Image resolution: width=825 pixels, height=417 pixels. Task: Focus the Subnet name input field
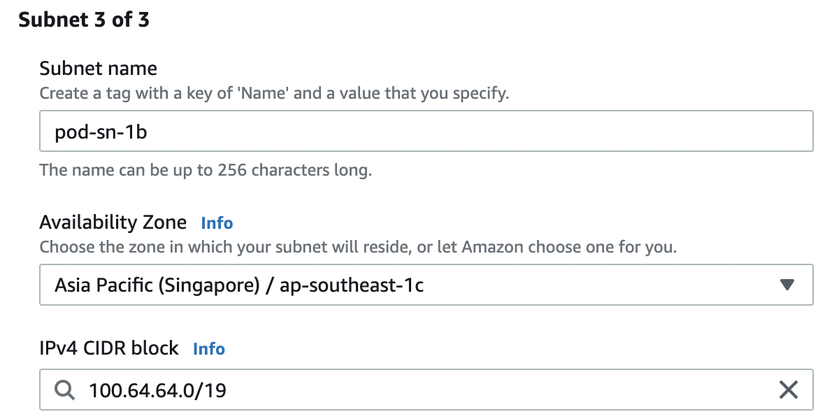click(x=425, y=131)
